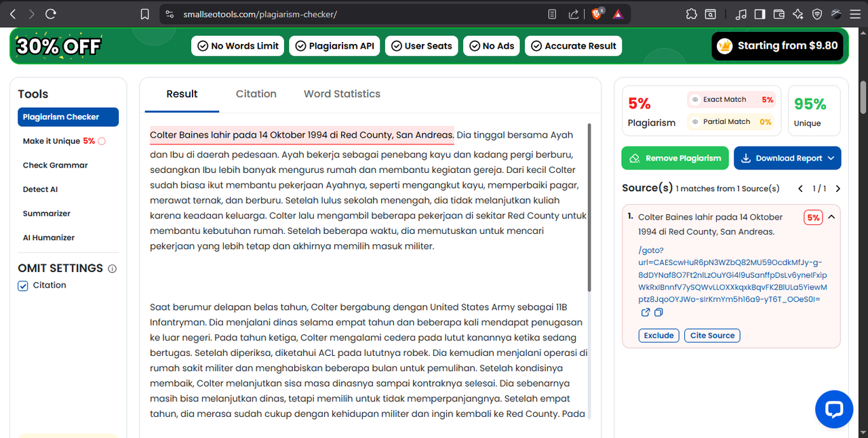This screenshot has width=868, height=438.
Task: Click the Omit Settings info icon
Action: point(113,268)
